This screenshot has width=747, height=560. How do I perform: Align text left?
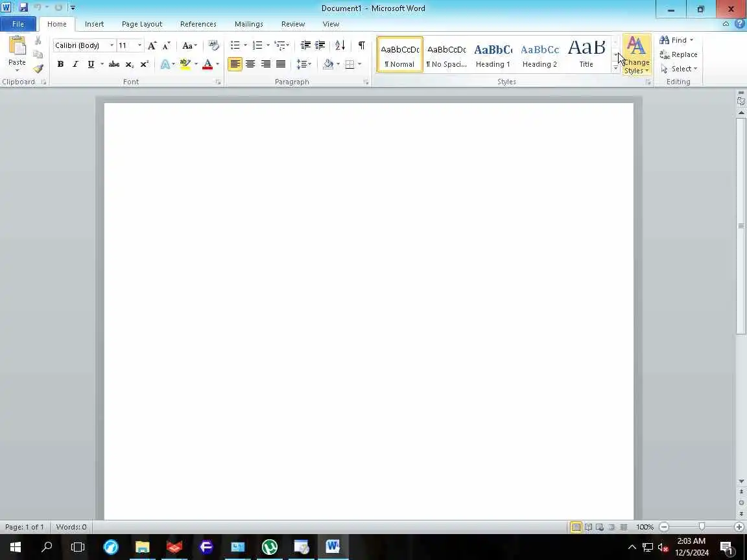point(235,64)
